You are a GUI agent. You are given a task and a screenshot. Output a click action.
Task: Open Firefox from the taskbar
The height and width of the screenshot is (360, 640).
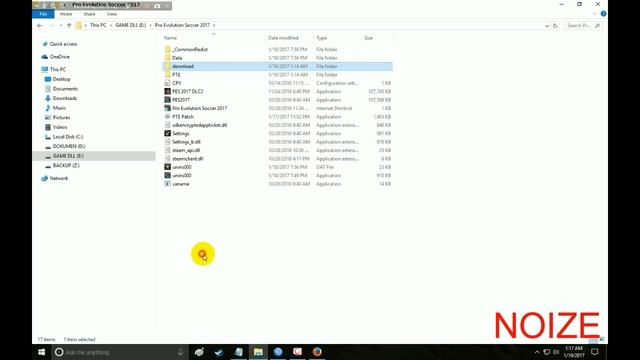(317, 352)
